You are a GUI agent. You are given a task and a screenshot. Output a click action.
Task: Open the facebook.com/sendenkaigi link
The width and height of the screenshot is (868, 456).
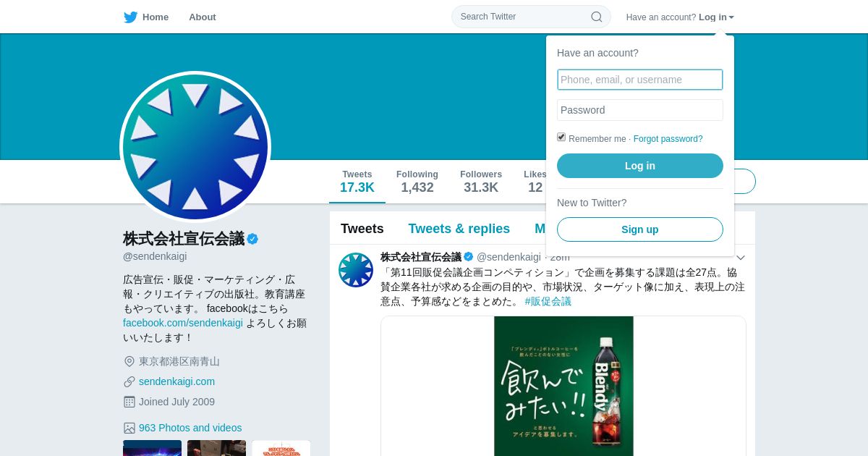(183, 323)
